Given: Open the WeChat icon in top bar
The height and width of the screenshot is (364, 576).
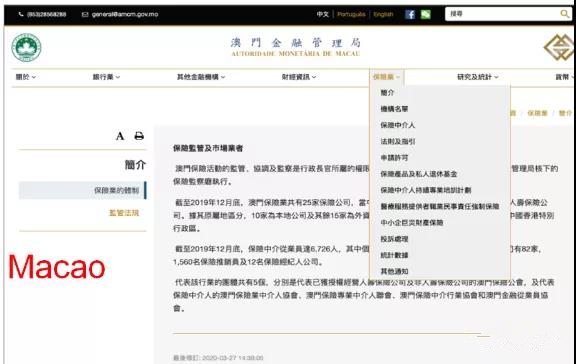Looking at the screenshot, I should click(425, 14).
